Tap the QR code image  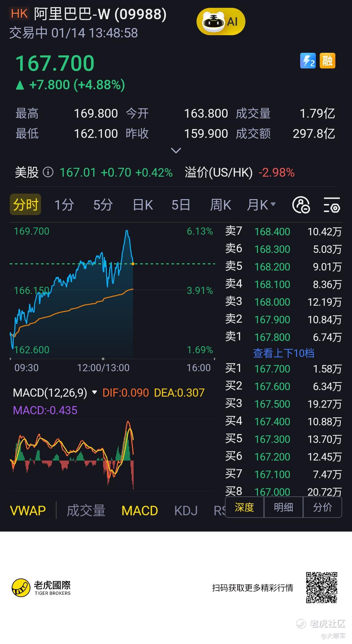(321, 588)
